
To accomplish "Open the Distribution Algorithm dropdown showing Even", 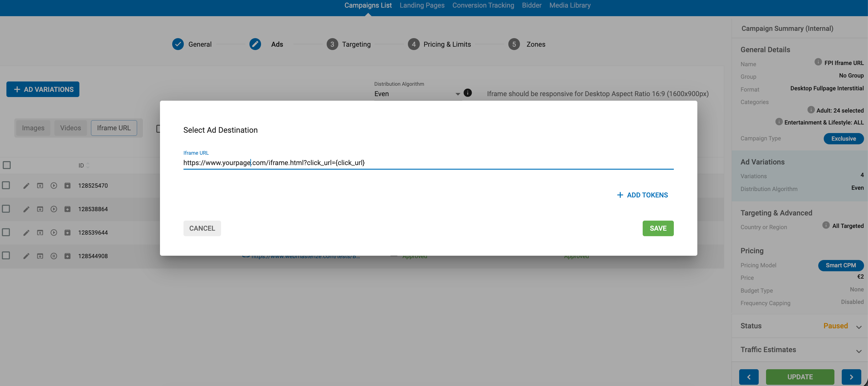I will click(x=418, y=94).
